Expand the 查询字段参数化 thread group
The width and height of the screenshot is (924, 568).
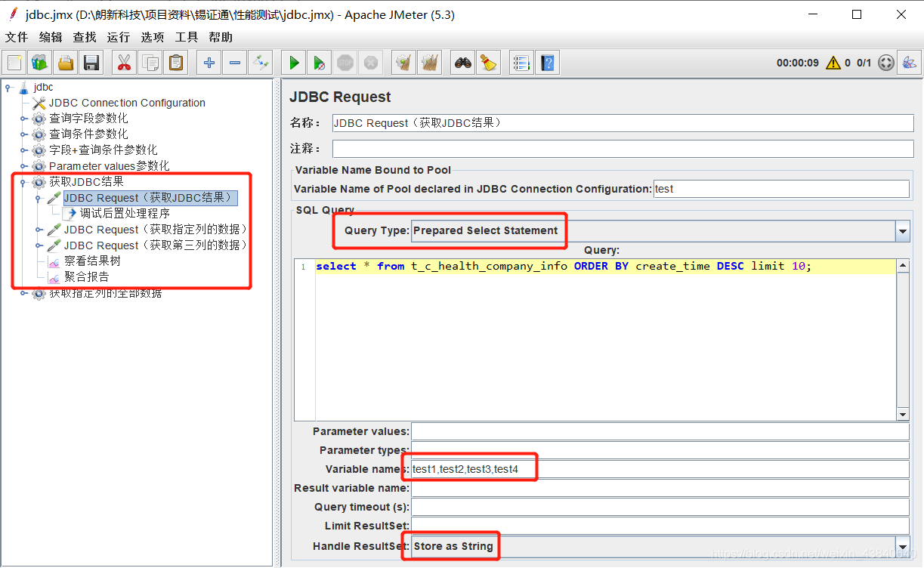(24, 119)
